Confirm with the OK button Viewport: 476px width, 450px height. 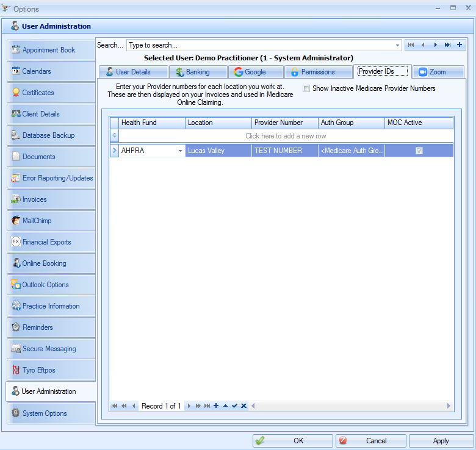293,441
